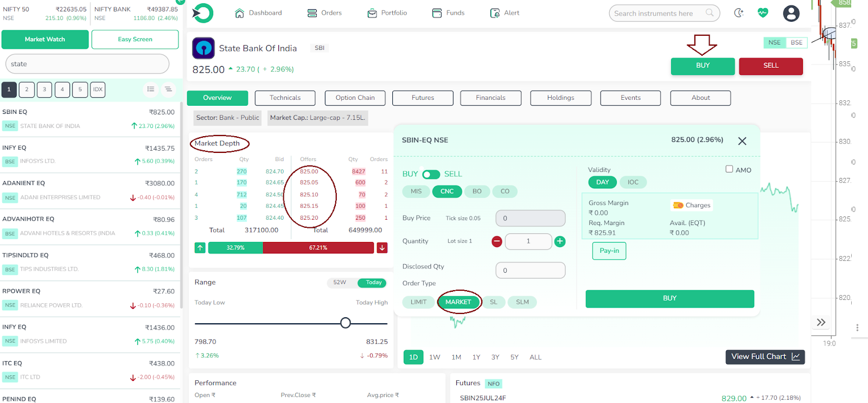This screenshot has height=403, width=868.
Task: Open the Financials tab
Action: tap(491, 98)
